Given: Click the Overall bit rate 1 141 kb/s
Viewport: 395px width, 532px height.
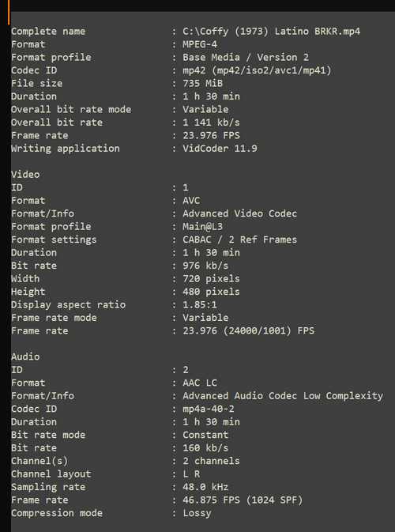Looking at the screenshot, I should tap(211, 123).
